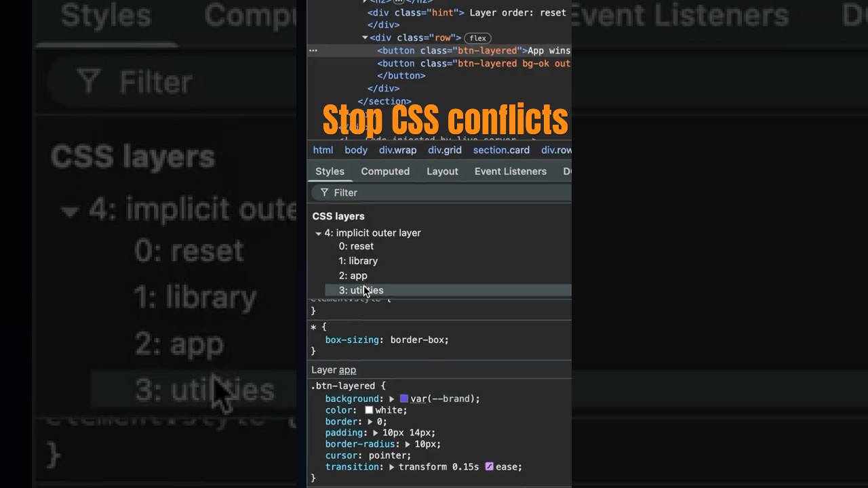Screen dimensions: 868x488
Task: Select the button class="btn-layered bg-ok" element
Action: pyautogui.click(x=473, y=64)
